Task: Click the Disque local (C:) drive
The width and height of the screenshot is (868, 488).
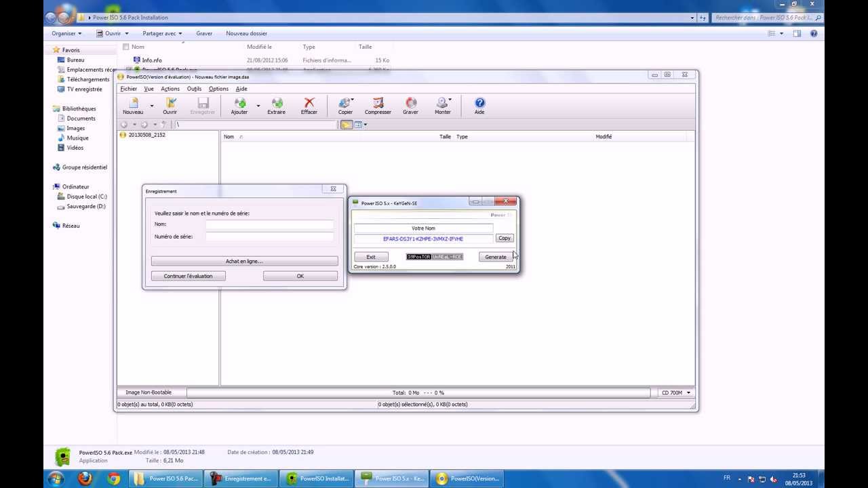Action: tap(87, 197)
